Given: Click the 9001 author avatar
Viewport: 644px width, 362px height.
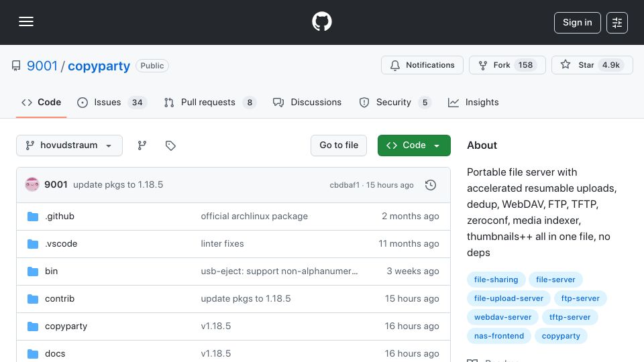Looking at the screenshot, I should [x=32, y=185].
